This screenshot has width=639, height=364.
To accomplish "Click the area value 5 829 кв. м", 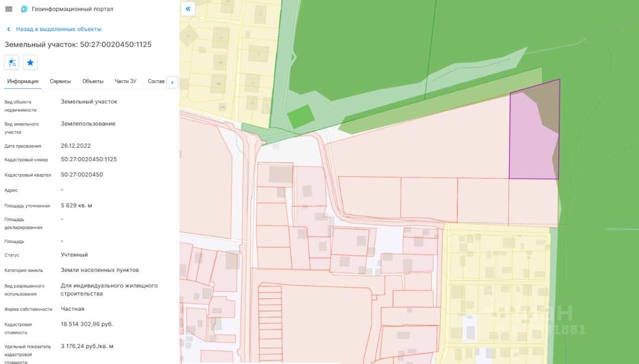I will click(x=76, y=205).
